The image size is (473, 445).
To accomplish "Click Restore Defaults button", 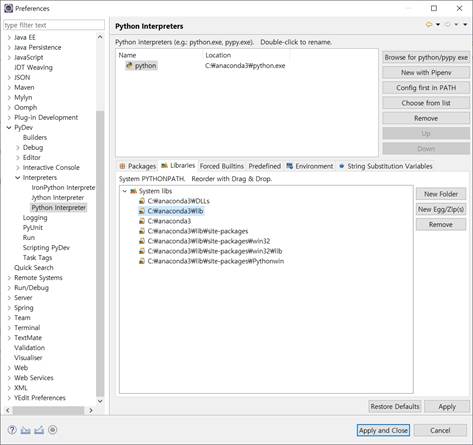I will pyautogui.click(x=395, y=407).
